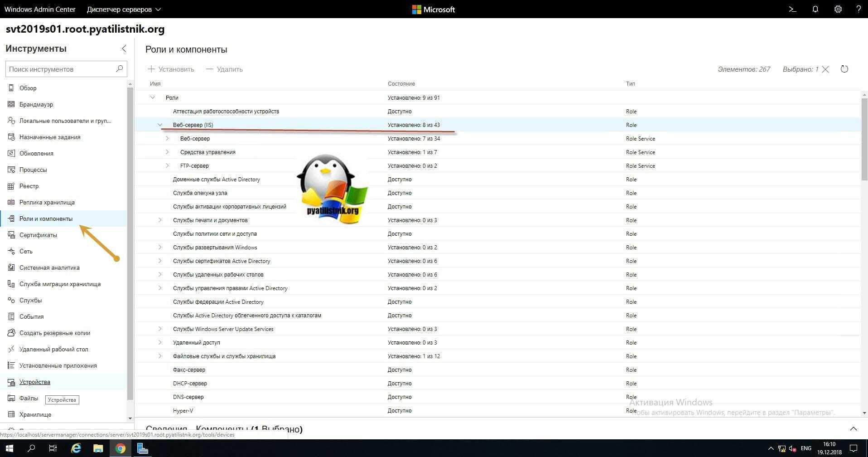Expand the details pane at the bottom
Screen dimensions: 868x457
pyautogui.click(x=853, y=429)
